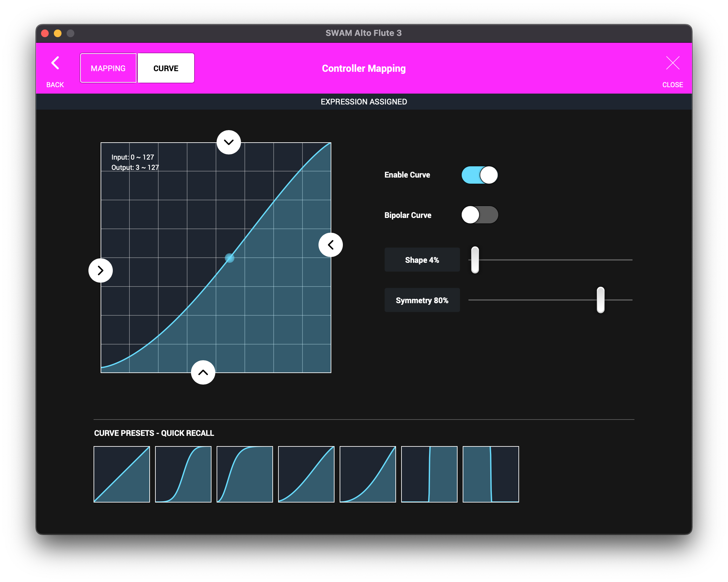Viewport: 728px width, 582px height.
Task: Click the Shape slider handle
Action: click(x=475, y=260)
